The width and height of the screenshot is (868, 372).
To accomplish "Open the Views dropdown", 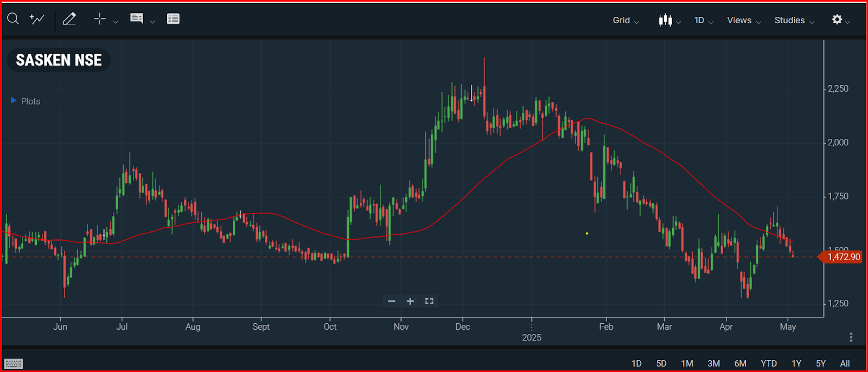I will coord(744,21).
